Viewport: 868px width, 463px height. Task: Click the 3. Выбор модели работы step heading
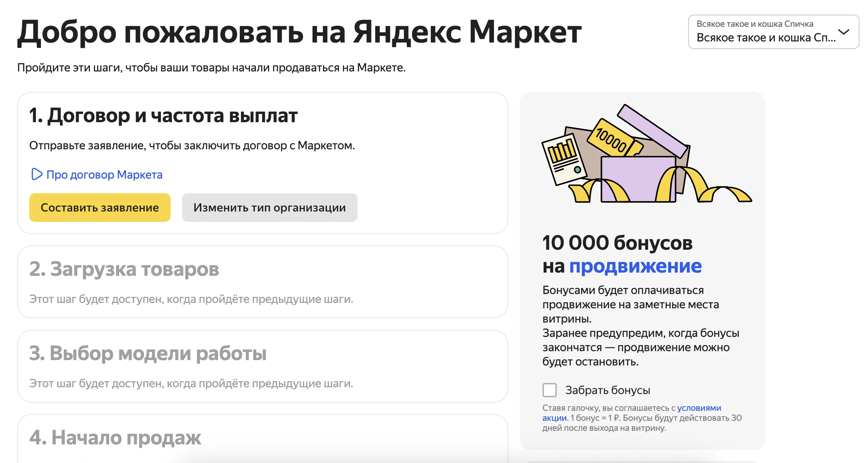[x=148, y=353]
